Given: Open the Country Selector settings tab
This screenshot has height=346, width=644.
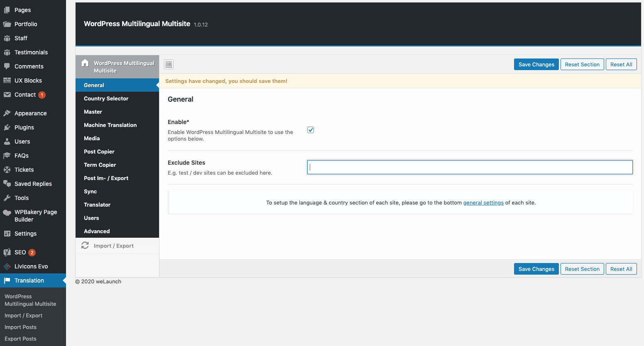Looking at the screenshot, I should tap(106, 98).
